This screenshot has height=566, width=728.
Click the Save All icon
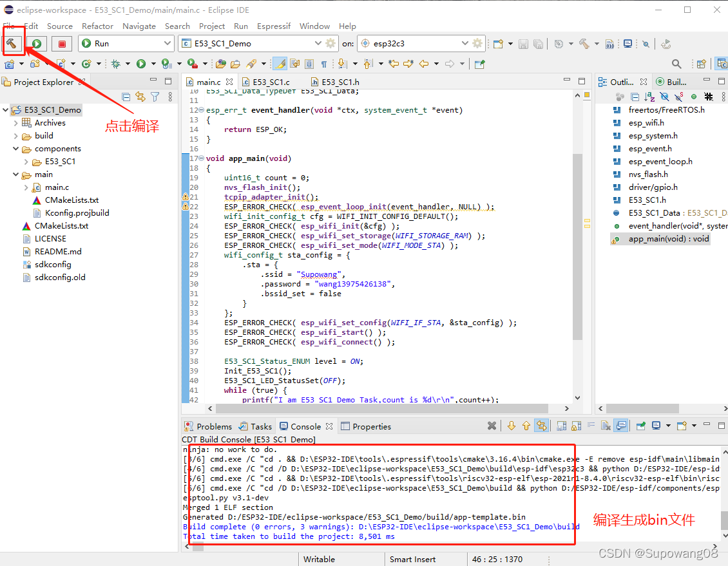pos(538,44)
